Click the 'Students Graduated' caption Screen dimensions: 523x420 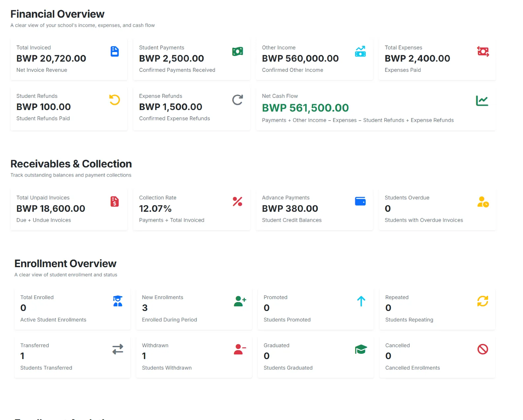pos(288,368)
